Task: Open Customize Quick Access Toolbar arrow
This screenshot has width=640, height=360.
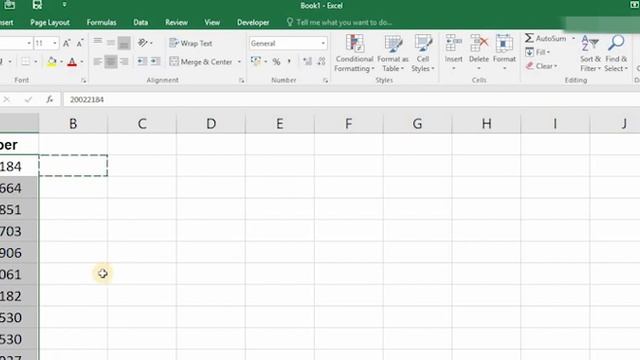Action: (x=64, y=5)
